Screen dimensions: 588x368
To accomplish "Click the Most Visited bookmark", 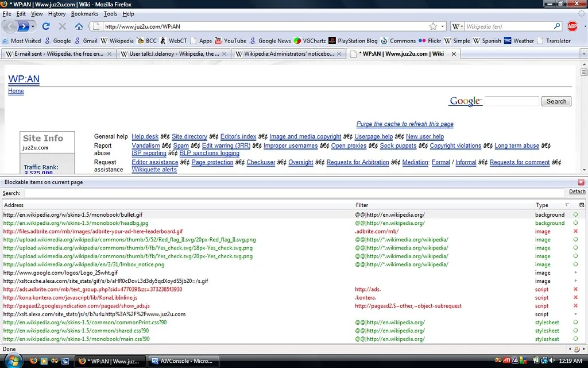I will point(22,41).
